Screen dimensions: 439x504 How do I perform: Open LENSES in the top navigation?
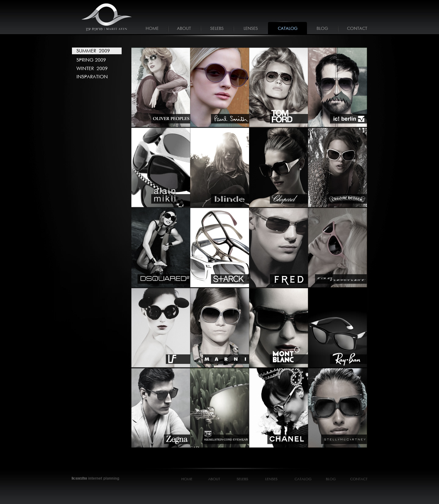tap(251, 28)
